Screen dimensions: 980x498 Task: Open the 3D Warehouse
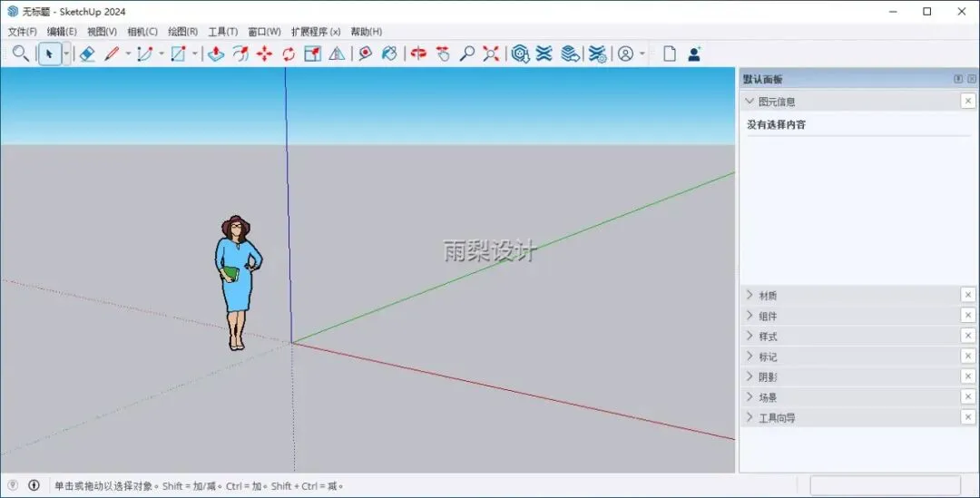pos(520,54)
